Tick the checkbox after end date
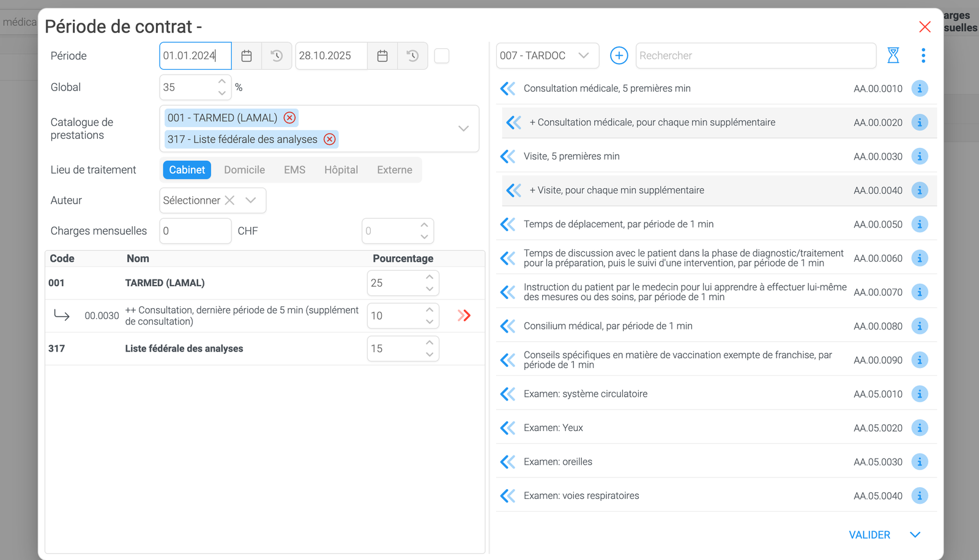979x560 pixels. (x=442, y=56)
